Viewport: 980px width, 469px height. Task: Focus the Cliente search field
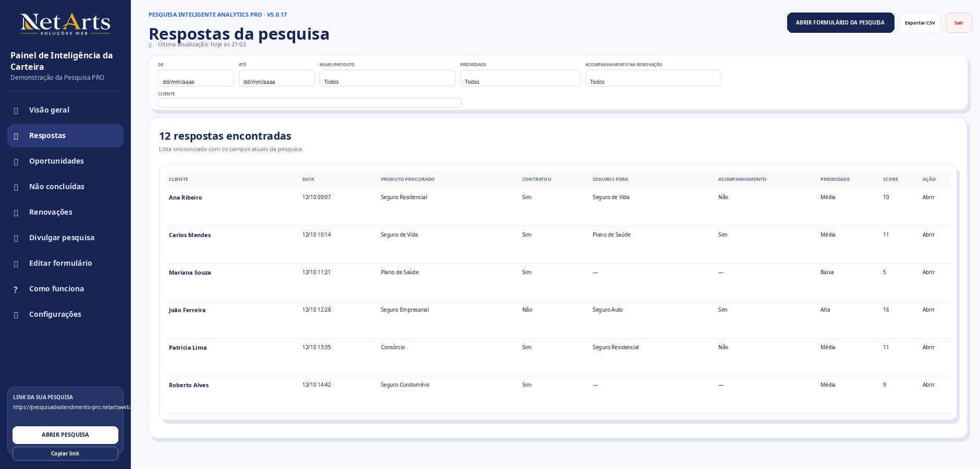pyautogui.click(x=310, y=103)
